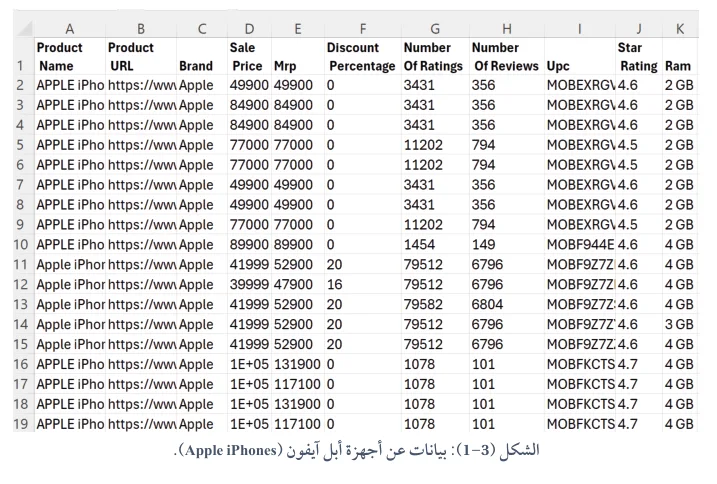Click reviews value 101 in row 19
This screenshot has width=717, height=484.
507,424
